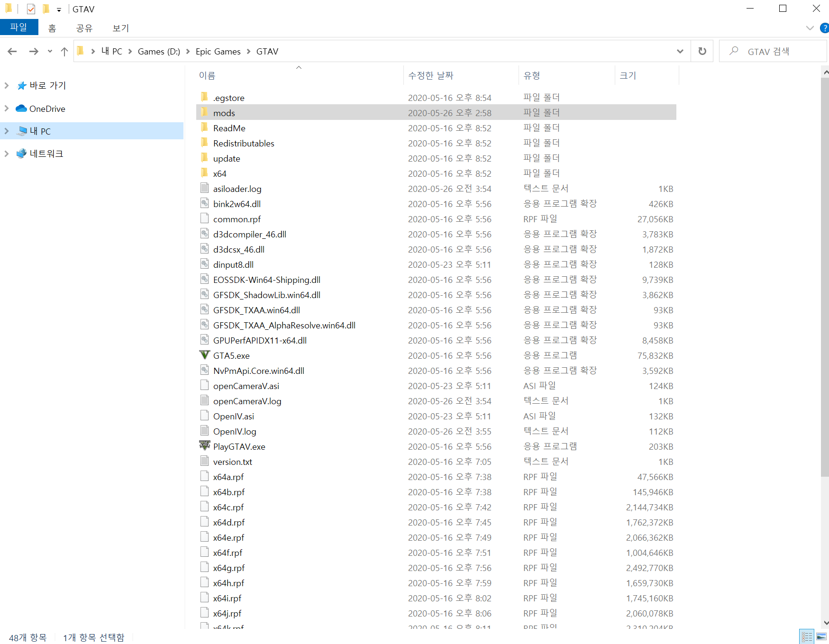Screen dimensions: 829x644
Task: Switch to details view layout icon
Action: [807, 636]
